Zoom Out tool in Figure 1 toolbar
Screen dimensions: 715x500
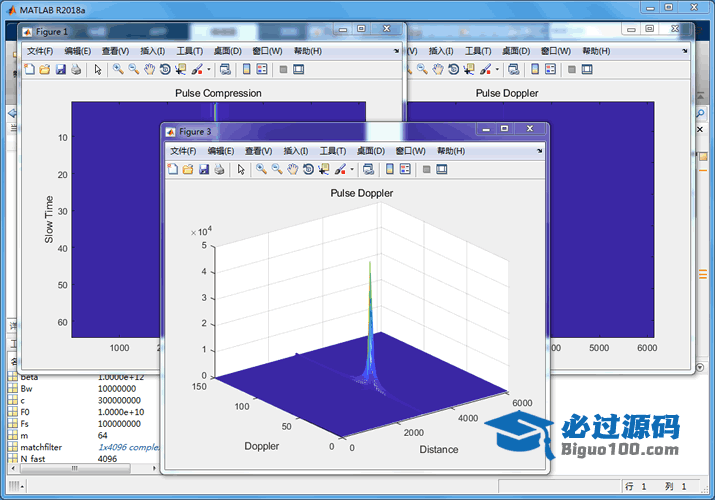[x=134, y=69]
